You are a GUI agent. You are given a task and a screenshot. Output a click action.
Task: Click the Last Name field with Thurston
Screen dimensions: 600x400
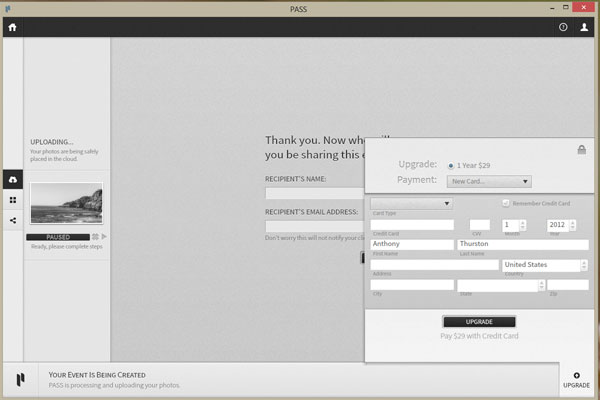pyautogui.click(x=523, y=244)
